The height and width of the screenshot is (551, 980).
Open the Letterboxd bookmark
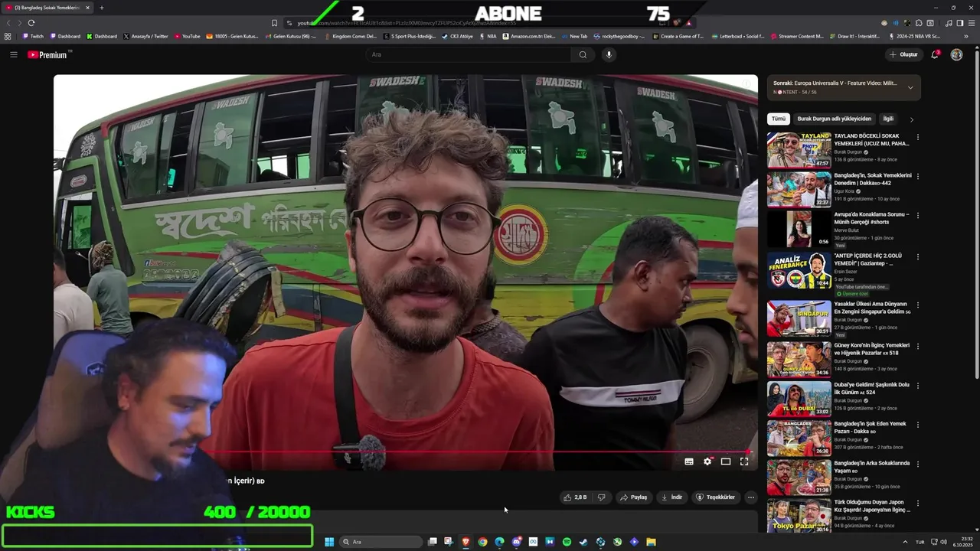(x=739, y=36)
